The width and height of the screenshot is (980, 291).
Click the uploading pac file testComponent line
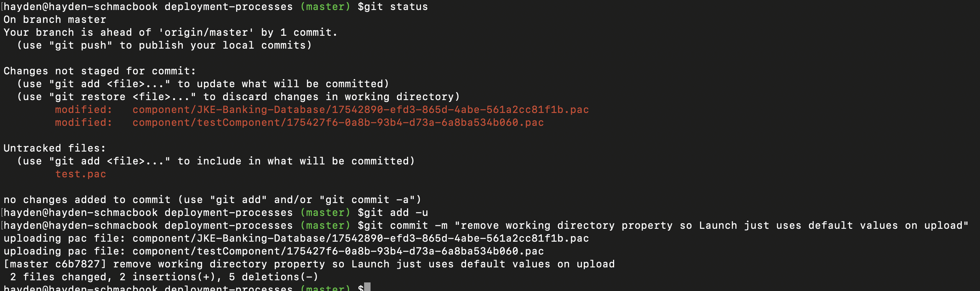pyautogui.click(x=274, y=251)
